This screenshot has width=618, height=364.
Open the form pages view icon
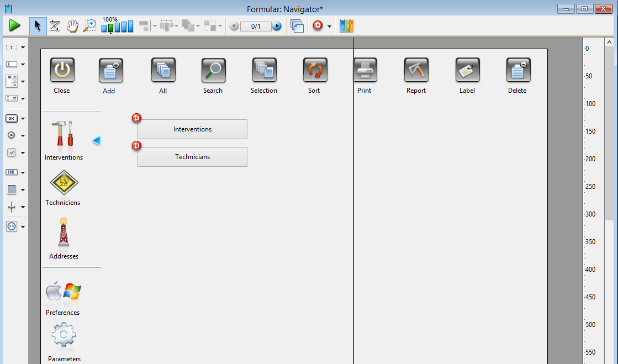pyautogui.click(x=297, y=26)
